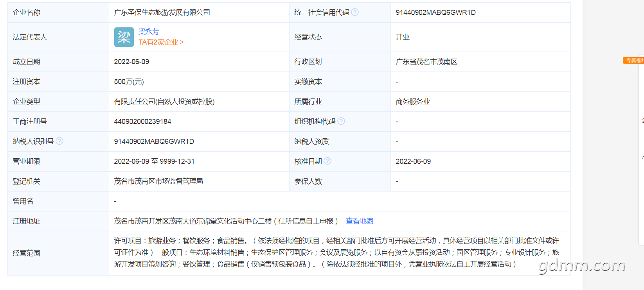Click registration authority 茂名市茂南区市场监督管理局

point(158,181)
